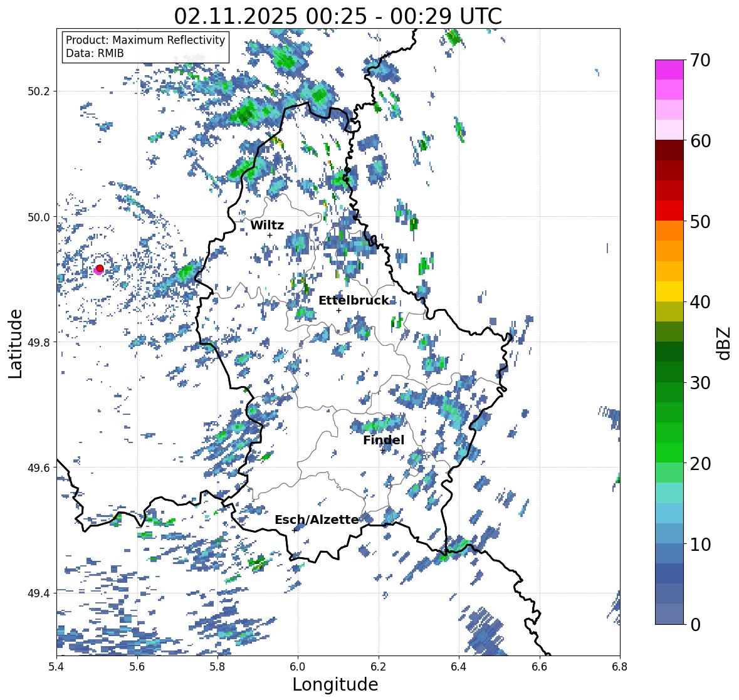Click the 10 tick on the colorbar
This screenshot has height=700, width=739.
coord(700,544)
